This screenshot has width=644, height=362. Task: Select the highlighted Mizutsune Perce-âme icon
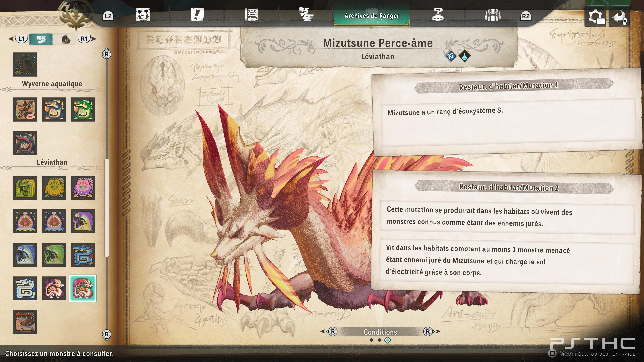(x=83, y=288)
